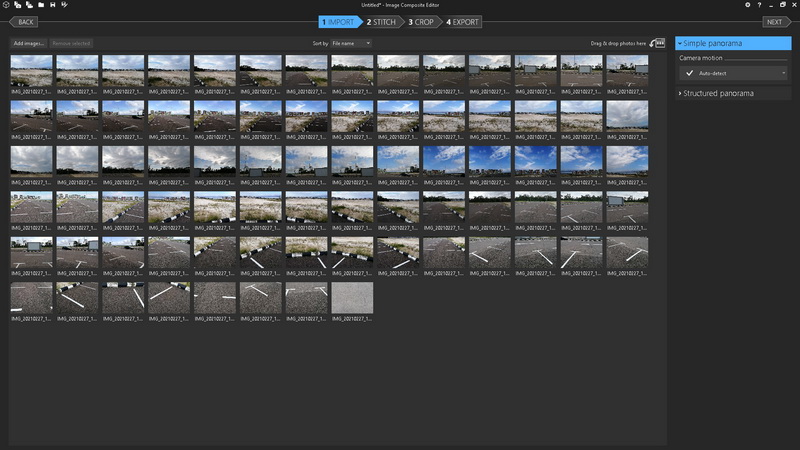Select the first image thumbnail in the top row

(x=31, y=70)
